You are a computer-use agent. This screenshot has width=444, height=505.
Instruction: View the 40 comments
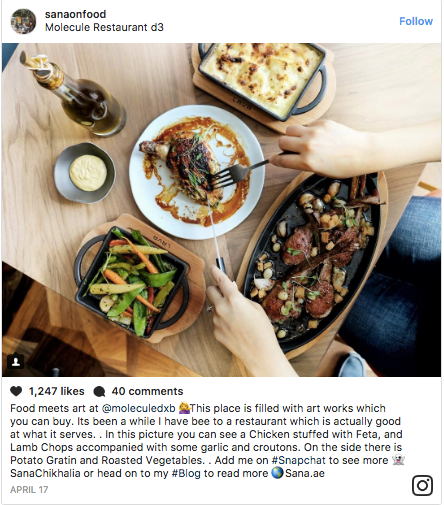[147, 391]
